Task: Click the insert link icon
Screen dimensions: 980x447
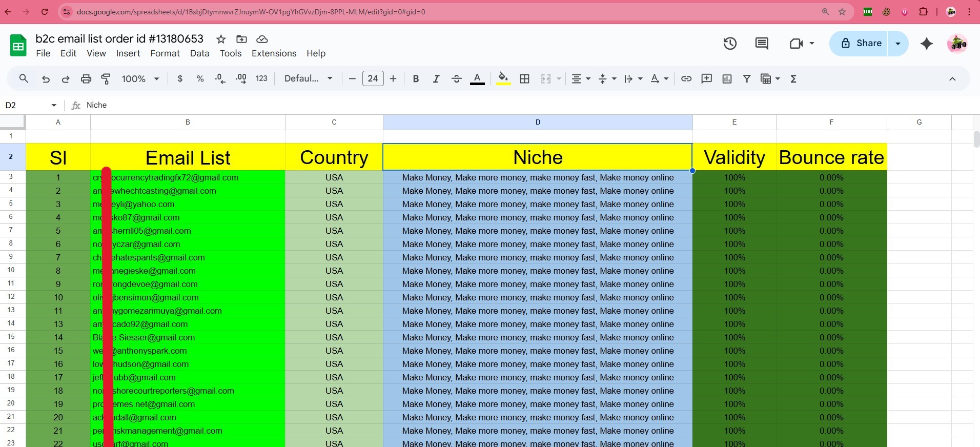Action: (686, 78)
